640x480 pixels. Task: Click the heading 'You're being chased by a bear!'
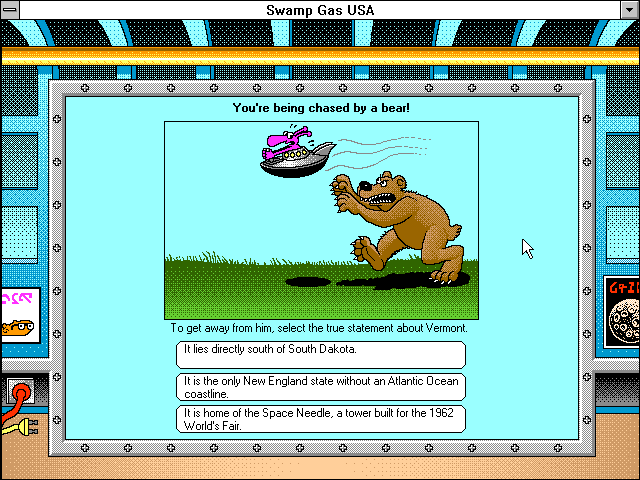[x=321, y=108]
